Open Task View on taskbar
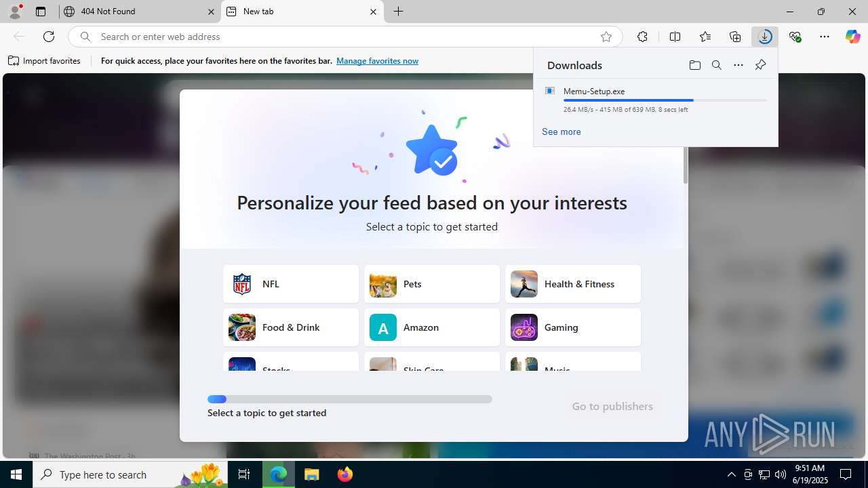Image resolution: width=868 pixels, height=488 pixels. [x=244, y=474]
